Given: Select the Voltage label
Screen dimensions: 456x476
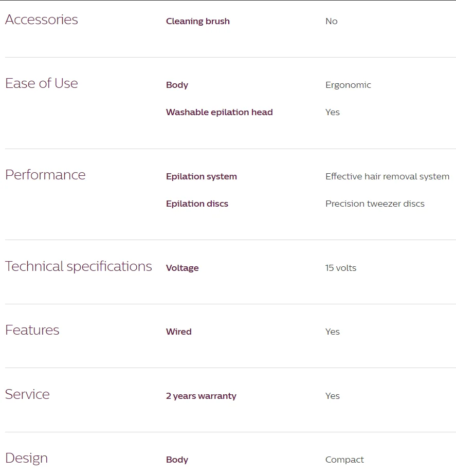Looking at the screenshot, I should 182,268.
